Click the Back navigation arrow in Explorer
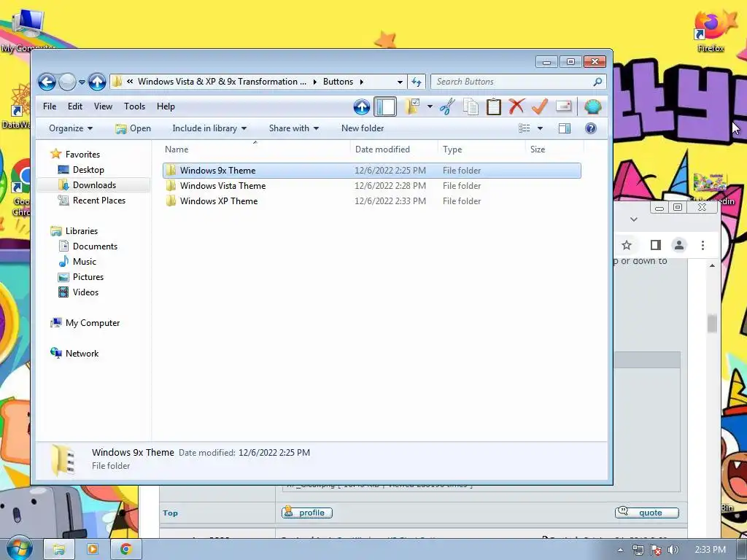Viewport: 747px width, 560px height. coord(47,82)
